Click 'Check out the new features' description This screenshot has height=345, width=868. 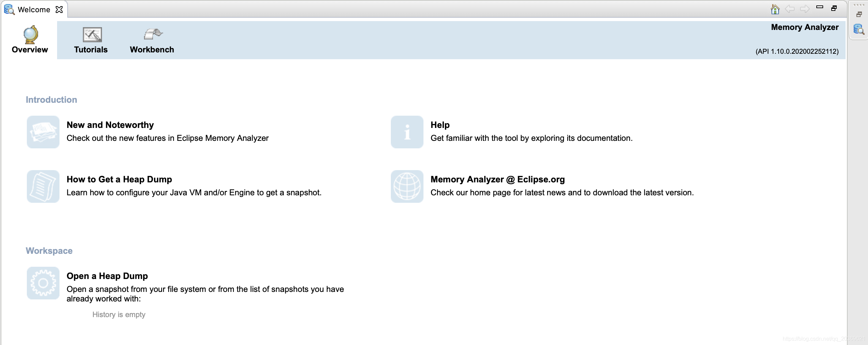(x=168, y=138)
